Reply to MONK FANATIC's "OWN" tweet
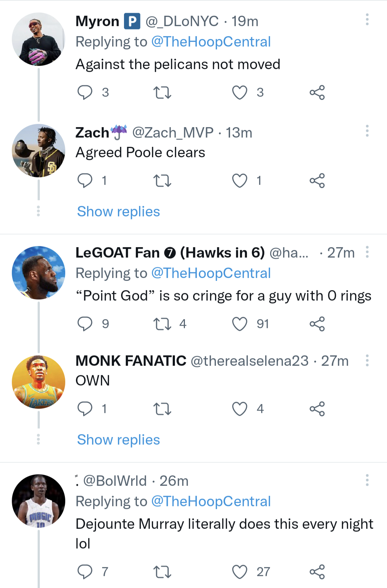The image size is (387, 588). [x=85, y=409]
